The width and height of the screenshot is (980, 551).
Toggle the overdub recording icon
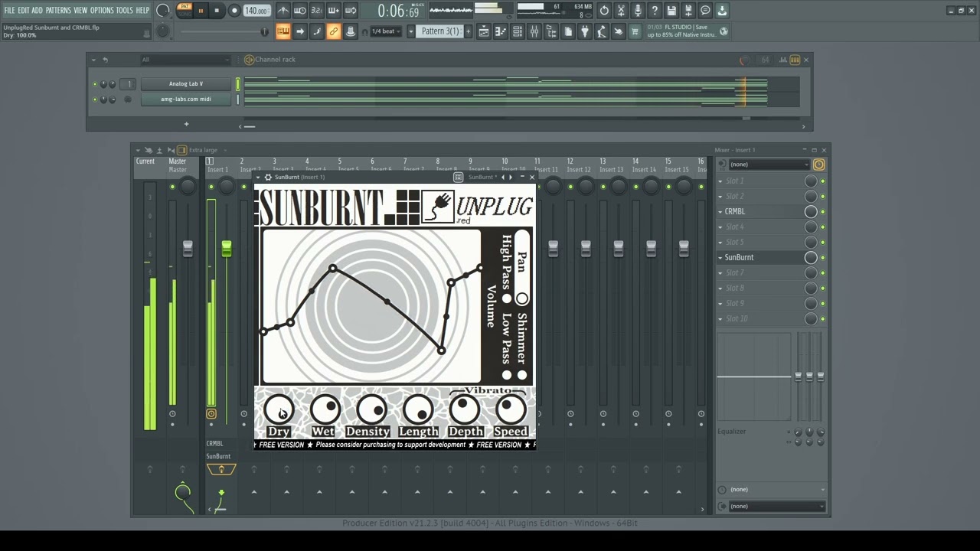tap(334, 11)
